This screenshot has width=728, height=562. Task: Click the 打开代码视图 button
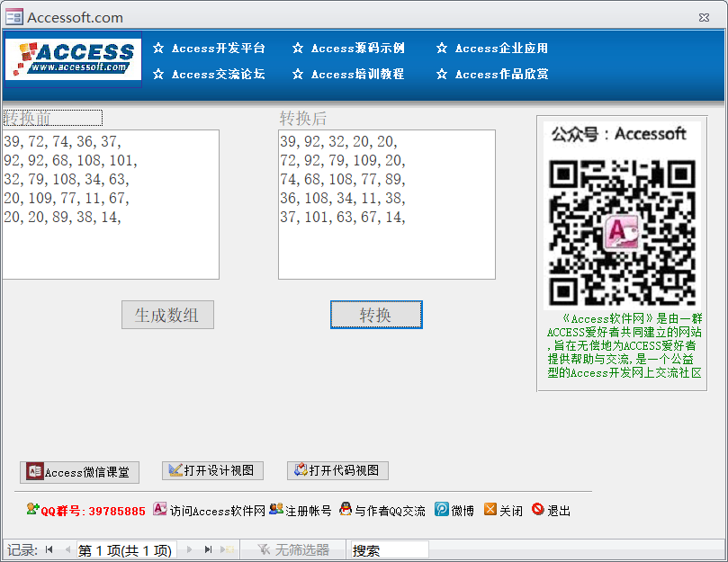coord(337,470)
